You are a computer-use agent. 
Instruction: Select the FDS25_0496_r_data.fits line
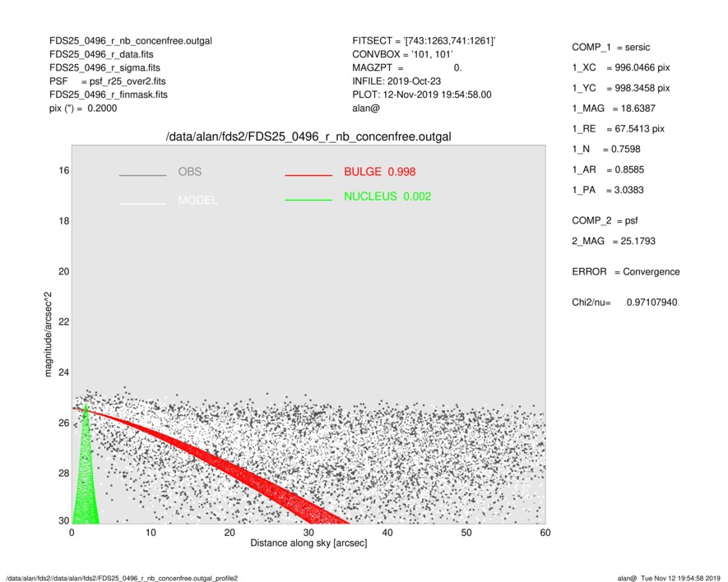(101, 54)
